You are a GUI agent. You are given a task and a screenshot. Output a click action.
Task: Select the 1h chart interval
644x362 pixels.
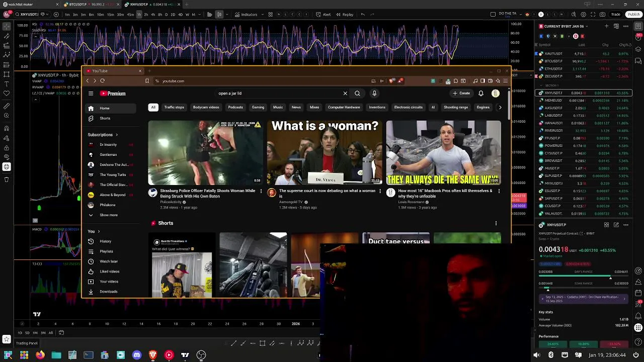click(139, 15)
